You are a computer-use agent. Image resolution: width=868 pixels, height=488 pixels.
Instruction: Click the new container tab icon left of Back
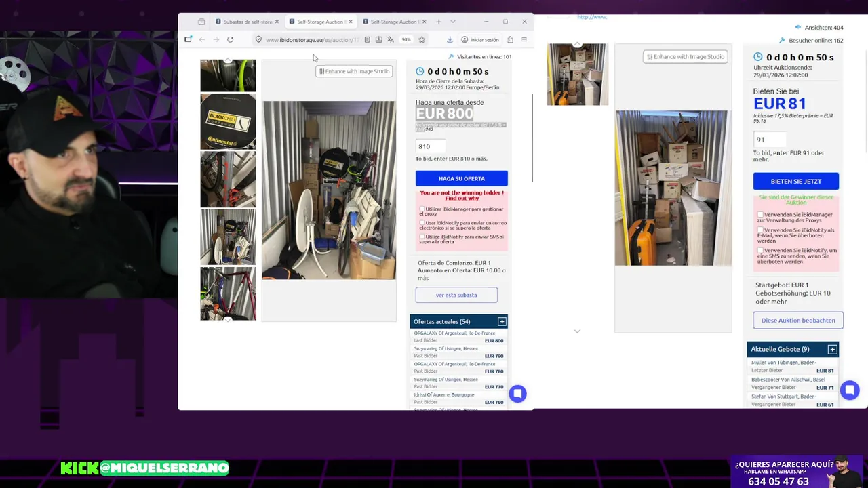click(x=189, y=39)
